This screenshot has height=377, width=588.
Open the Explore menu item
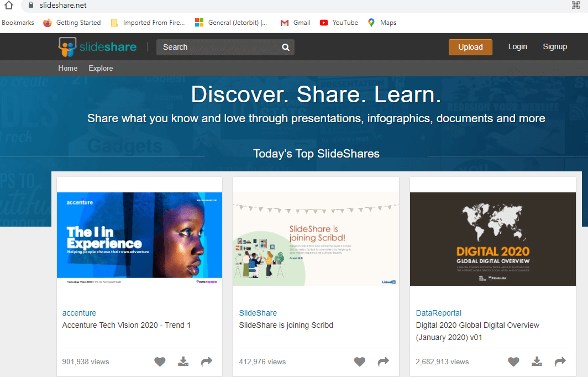[101, 69]
